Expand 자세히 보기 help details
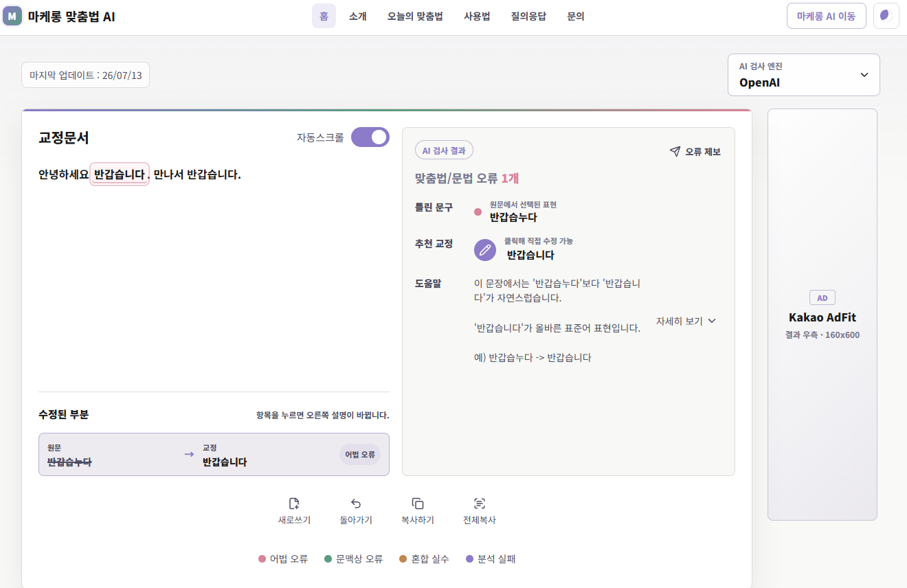The width and height of the screenshot is (907, 588). [x=686, y=321]
